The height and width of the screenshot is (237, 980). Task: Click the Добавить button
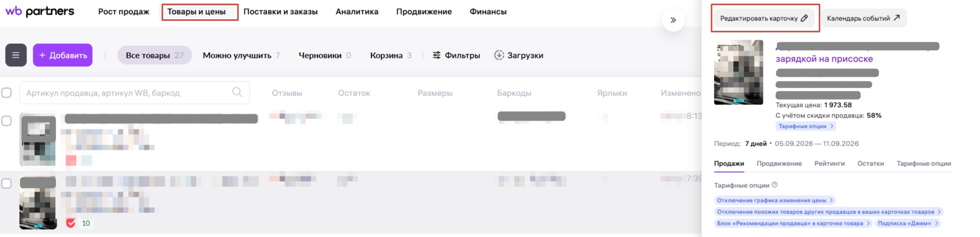pos(63,55)
